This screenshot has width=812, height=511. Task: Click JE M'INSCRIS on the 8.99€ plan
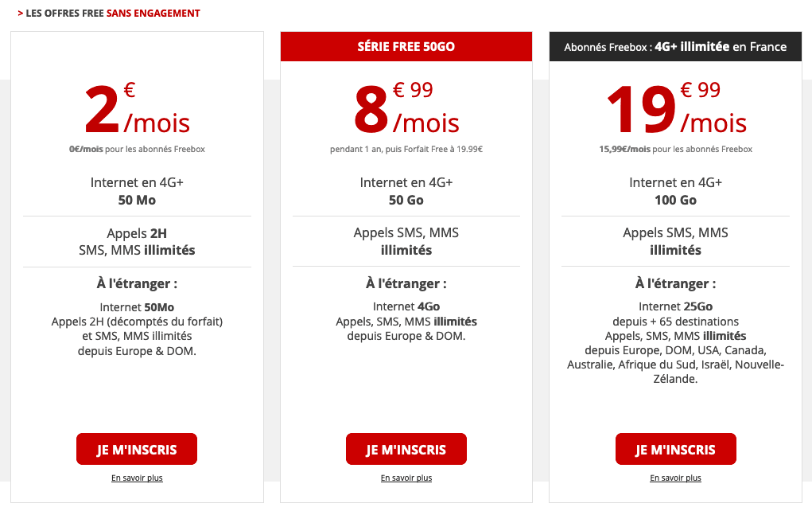[406, 448]
